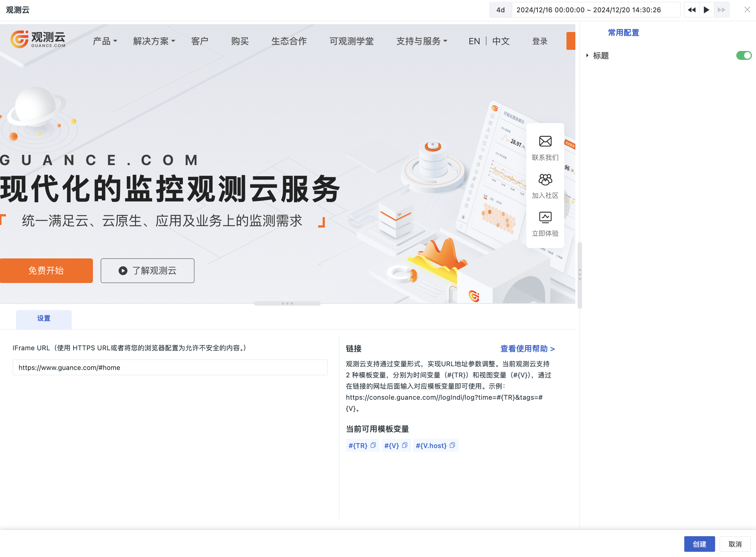Click the 创建 button
Image resolution: width=756 pixels, height=557 pixels.
pyautogui.click(x=700, y=544)
